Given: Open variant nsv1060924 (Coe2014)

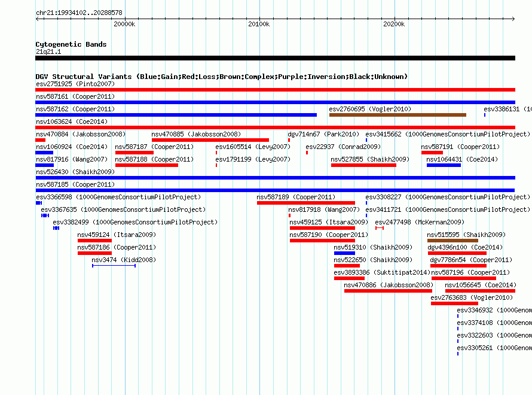Looking at the screenshot, I should [72, 147].
